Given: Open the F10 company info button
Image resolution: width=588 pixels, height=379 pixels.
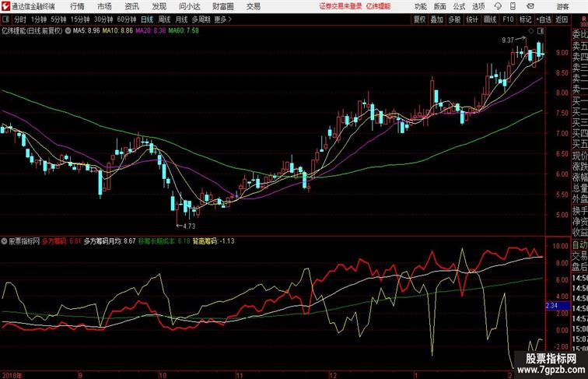Looking at the screenshot, I should tap(508, 19).
